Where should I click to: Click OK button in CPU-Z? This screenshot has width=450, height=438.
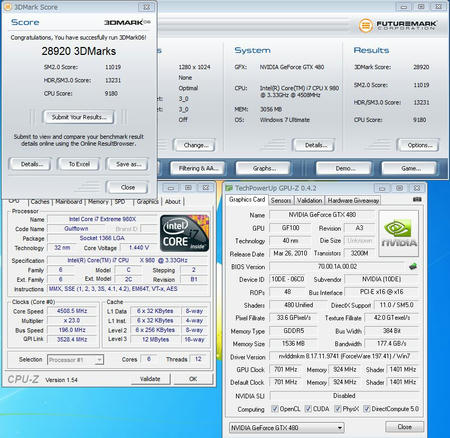pos(193,379)
